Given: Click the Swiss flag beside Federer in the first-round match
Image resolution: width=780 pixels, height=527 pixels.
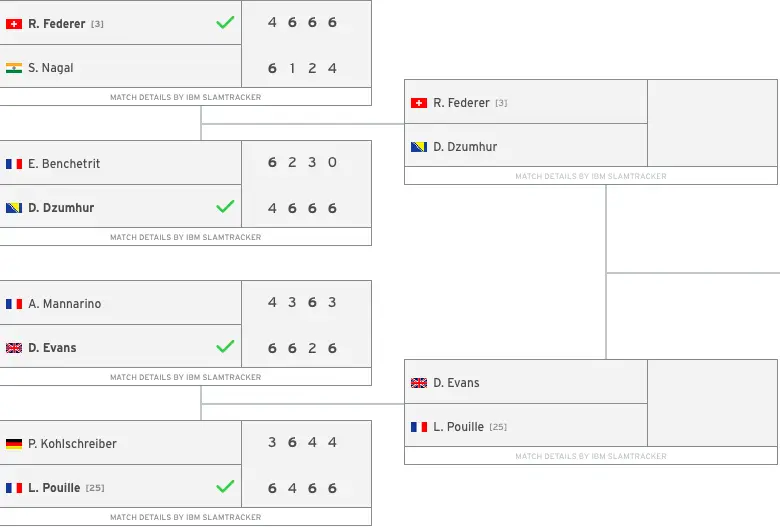Looking at the screenshot, I should 14,24.
